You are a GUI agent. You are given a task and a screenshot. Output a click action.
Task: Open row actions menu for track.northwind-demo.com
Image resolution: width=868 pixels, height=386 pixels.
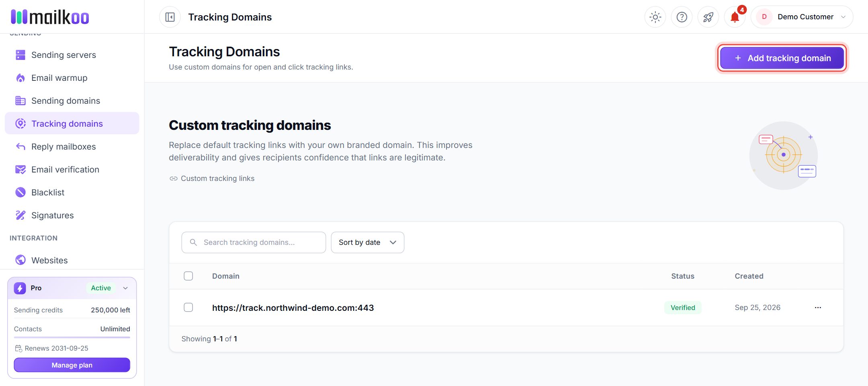pyautogui.click(x=818, y=308)
